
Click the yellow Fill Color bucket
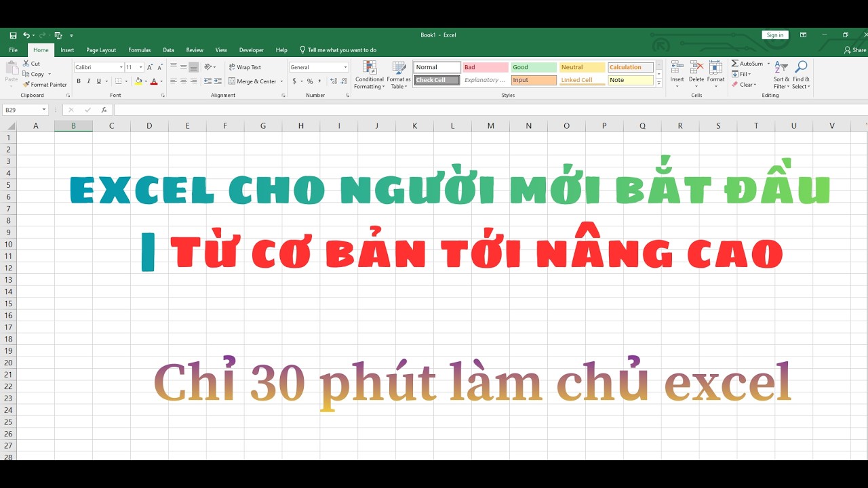pos(138,81)
